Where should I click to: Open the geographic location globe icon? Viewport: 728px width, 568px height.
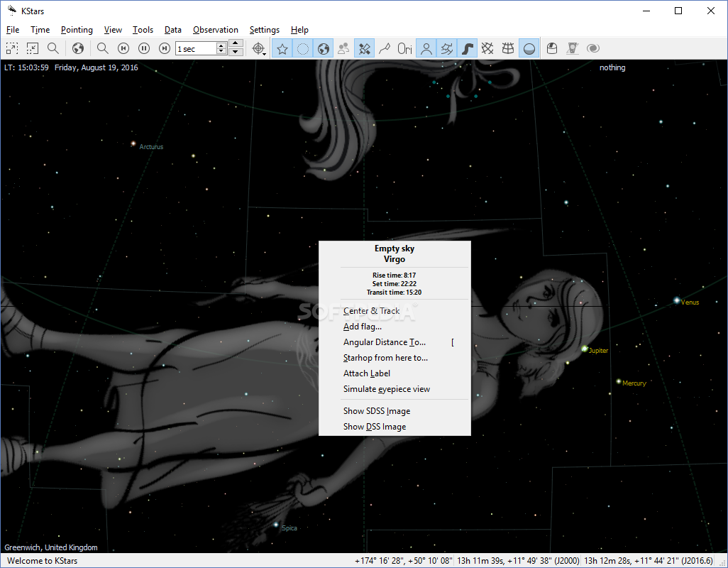click(x=78, y=48)
